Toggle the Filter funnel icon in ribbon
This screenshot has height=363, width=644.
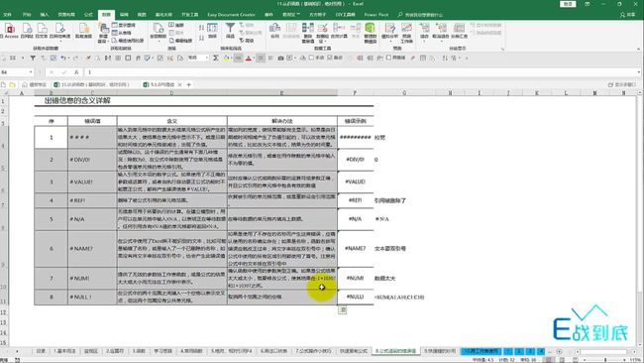pyautogui.click(x=230, y=31)
